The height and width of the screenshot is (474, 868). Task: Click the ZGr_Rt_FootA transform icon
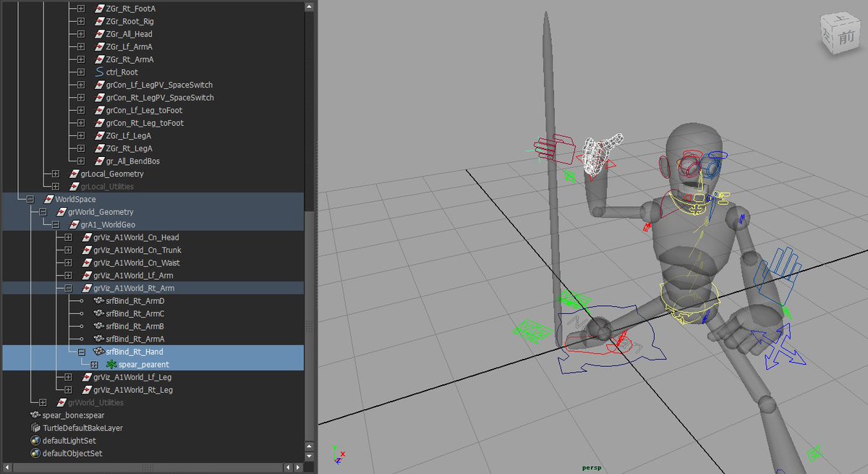click(100, 9)
